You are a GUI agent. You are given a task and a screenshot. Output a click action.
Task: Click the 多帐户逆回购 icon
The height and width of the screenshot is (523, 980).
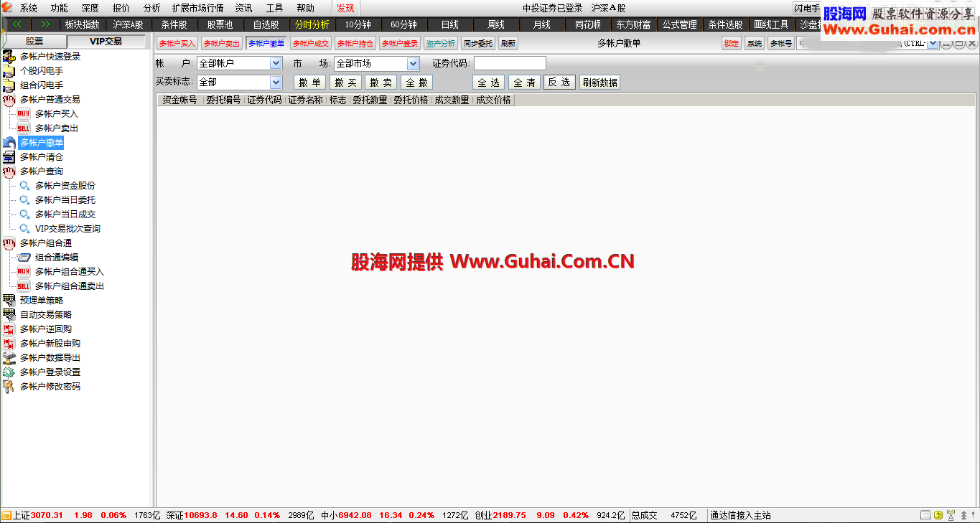coord(9,329)
